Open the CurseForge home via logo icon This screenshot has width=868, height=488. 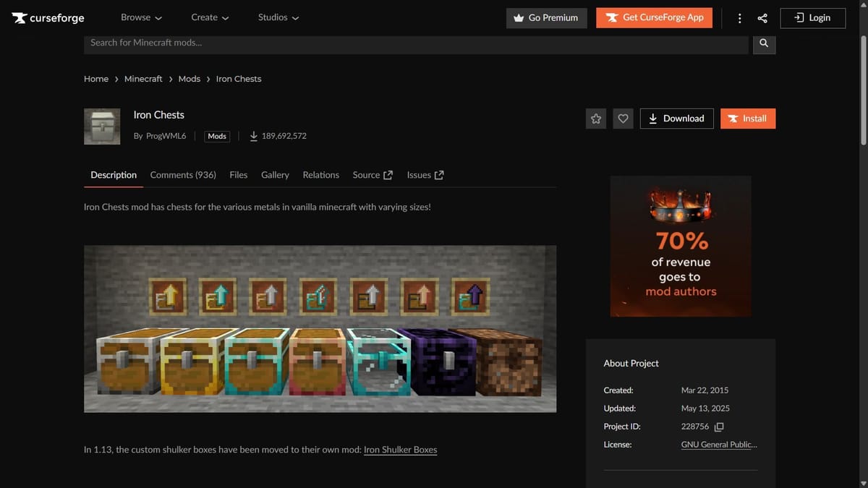click(x=20, y=17)
